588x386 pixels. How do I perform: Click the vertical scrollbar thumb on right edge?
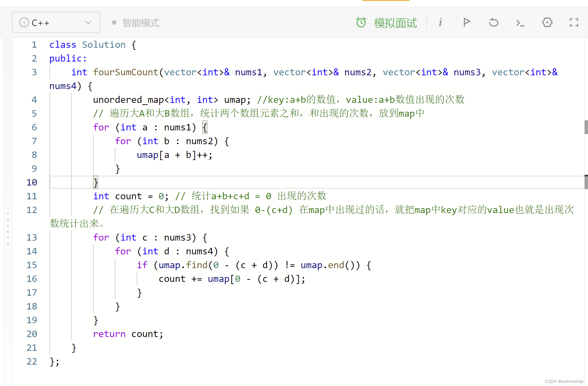click(x=586, y=127)
